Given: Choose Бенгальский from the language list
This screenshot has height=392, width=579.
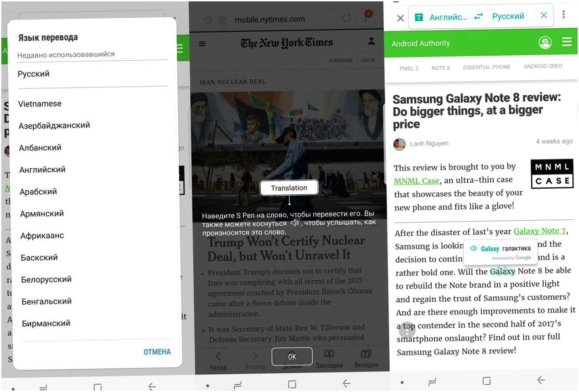Looking at the screenshot, I should point(47,301).
